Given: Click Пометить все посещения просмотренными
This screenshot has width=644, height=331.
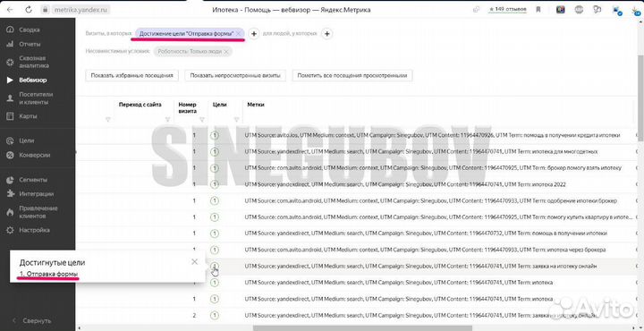Looking at the screenshot, I should click(352, 75).
